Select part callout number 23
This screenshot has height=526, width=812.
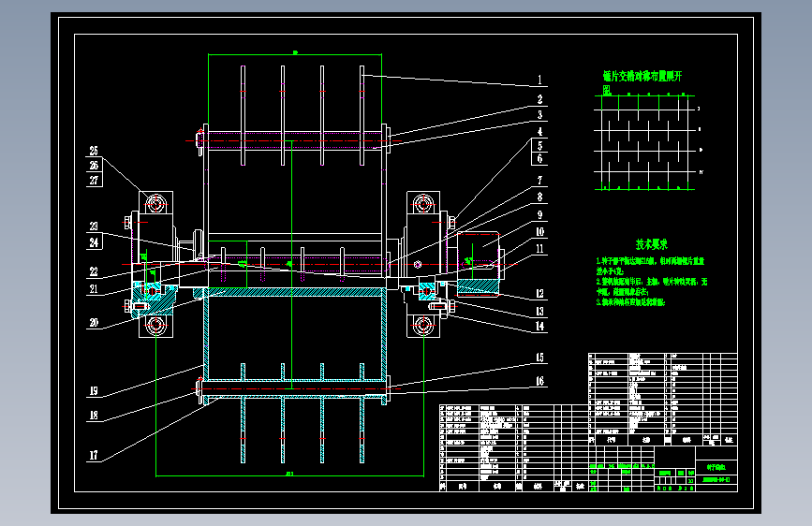94,226
